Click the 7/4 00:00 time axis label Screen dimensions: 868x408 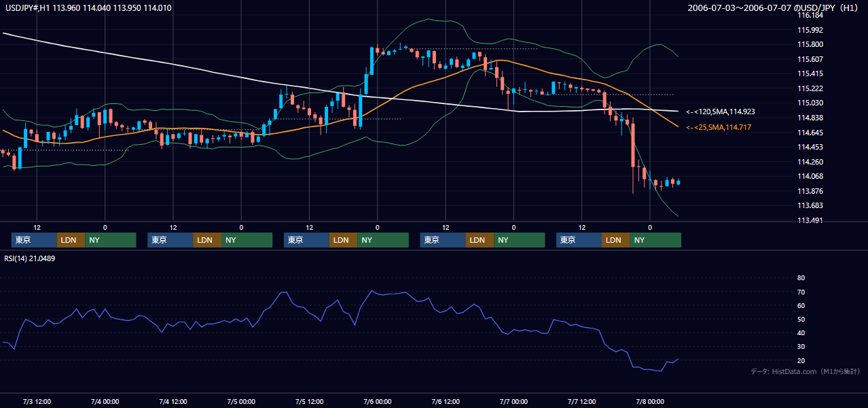coord(105,401)
